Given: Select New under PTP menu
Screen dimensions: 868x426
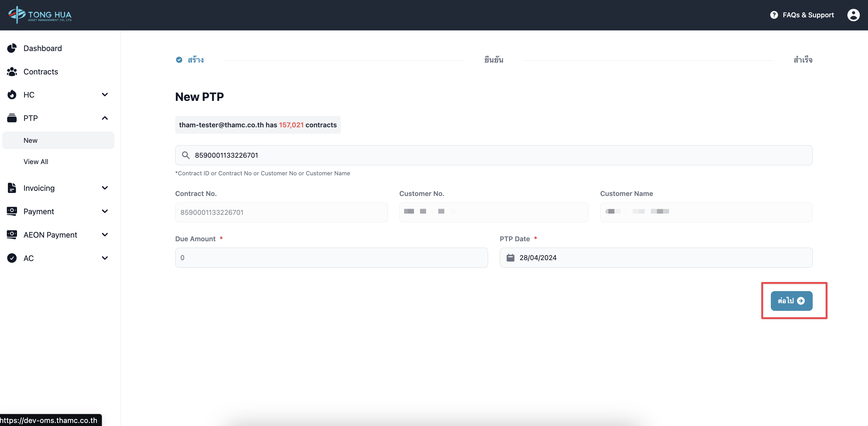Looking at the screenshot, I should pos(30,140).
